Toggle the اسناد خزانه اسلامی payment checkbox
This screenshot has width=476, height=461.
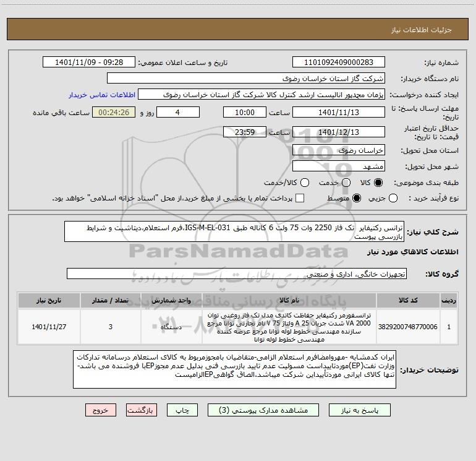tap(300, 198)
